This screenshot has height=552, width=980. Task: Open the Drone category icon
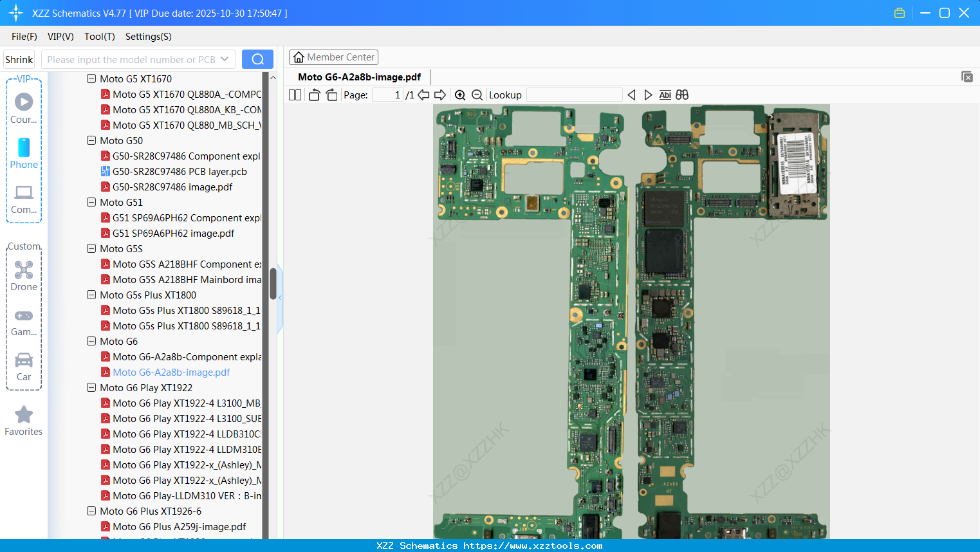click(24, 275)
